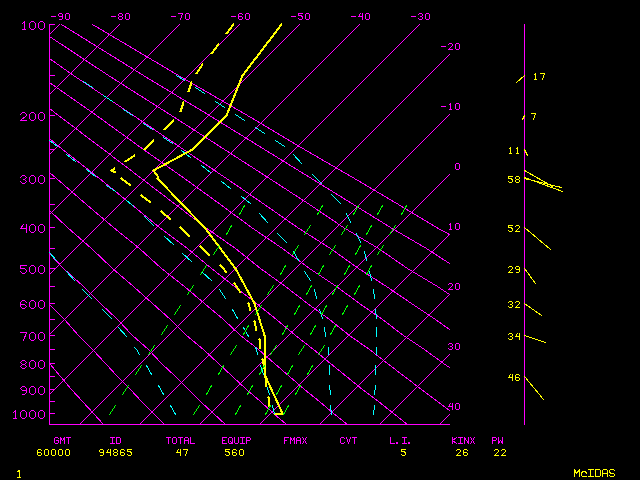Viewport: 640px width, 480px height.
Task: Click the PW value 22
Action: pos(499,453)
